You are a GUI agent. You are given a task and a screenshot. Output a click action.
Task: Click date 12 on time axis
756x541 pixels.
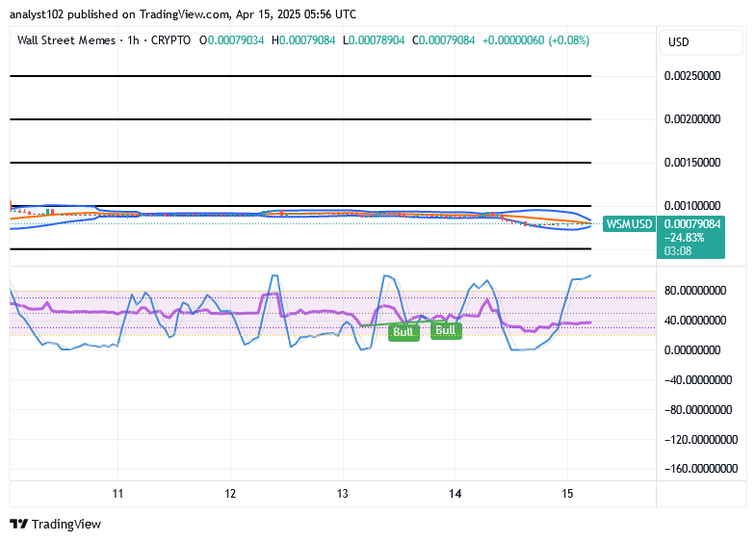(x=230, y=494)
